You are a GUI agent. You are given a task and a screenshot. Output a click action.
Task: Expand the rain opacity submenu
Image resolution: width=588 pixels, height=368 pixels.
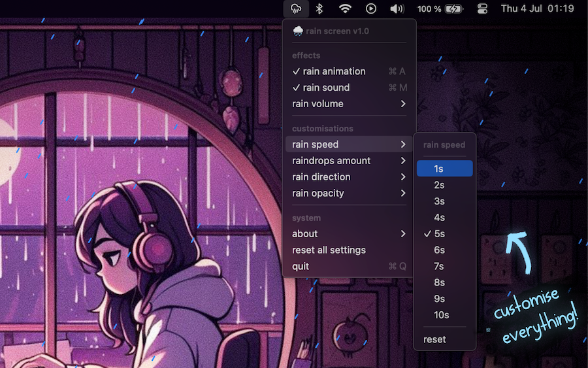point(349,193)
